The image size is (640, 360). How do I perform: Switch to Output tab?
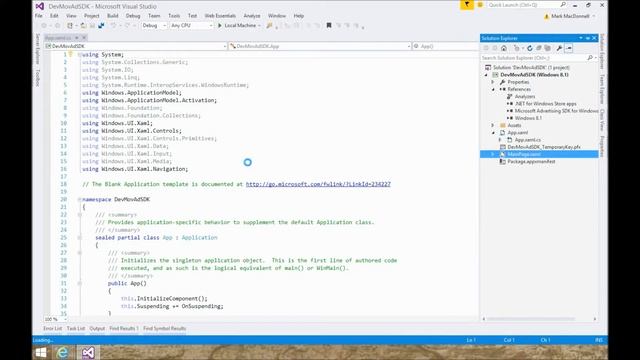click(x=97, y=329)
